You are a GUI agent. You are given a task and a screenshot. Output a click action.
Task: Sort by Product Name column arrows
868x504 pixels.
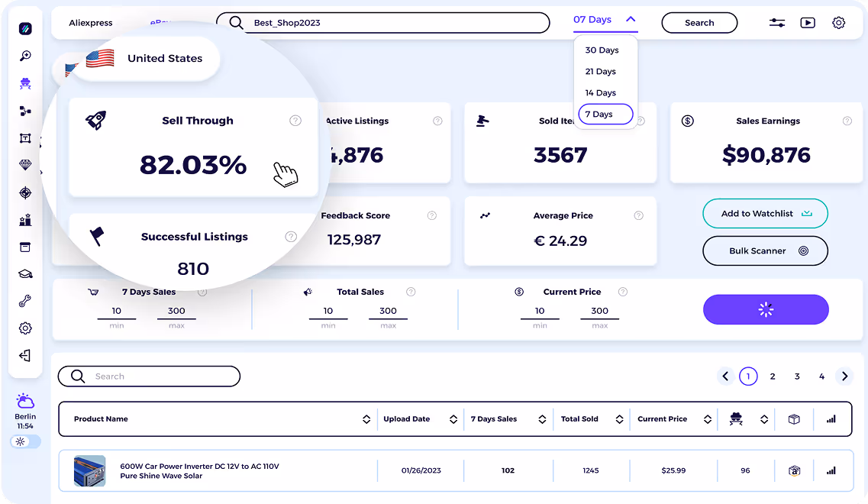[x=366, y=419]
